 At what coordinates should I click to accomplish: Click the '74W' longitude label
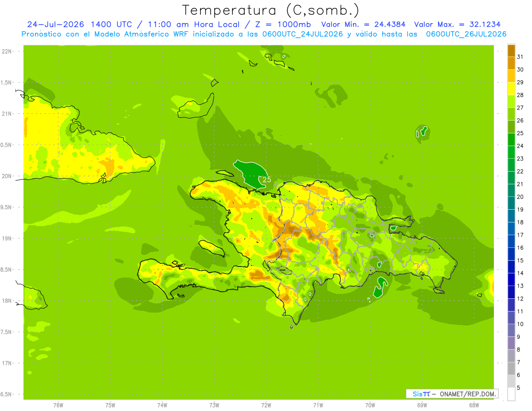pyautogui.click(x=162, y=405)
